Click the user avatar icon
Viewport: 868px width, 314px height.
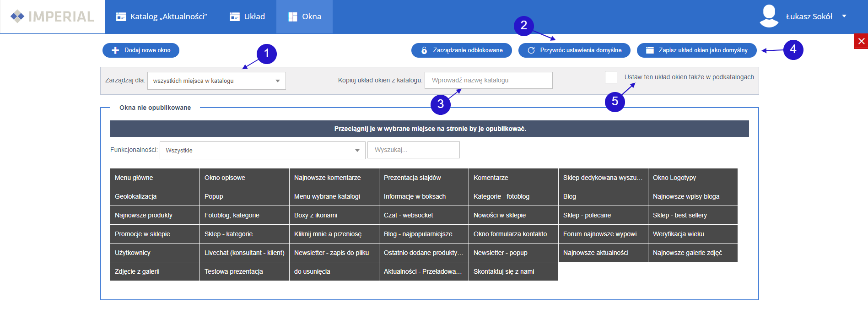769,16
